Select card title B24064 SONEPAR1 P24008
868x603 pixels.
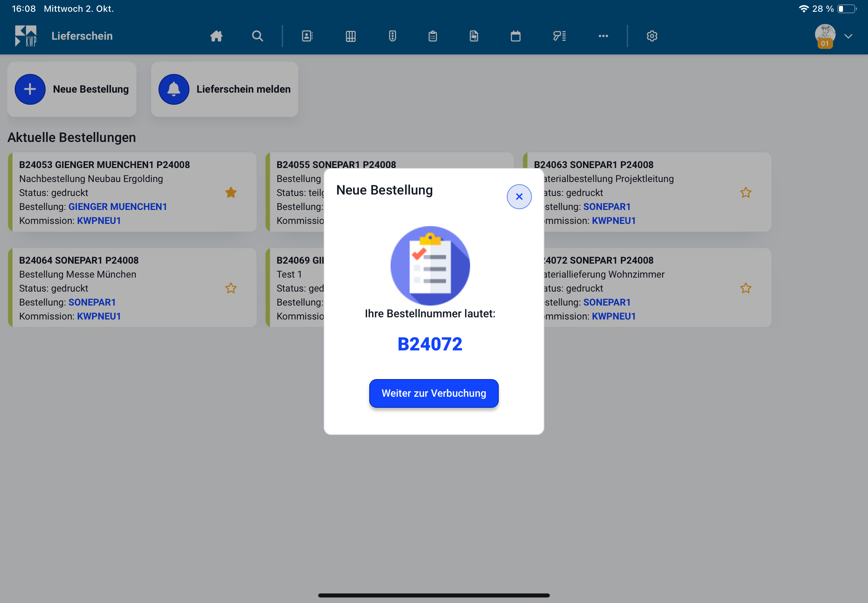pos(79,260)
